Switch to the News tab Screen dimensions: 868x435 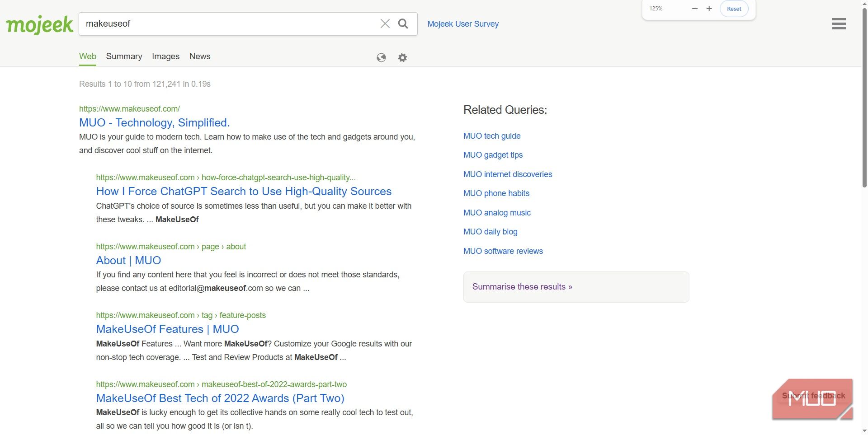pyautogui.click(x=200, y=56)
